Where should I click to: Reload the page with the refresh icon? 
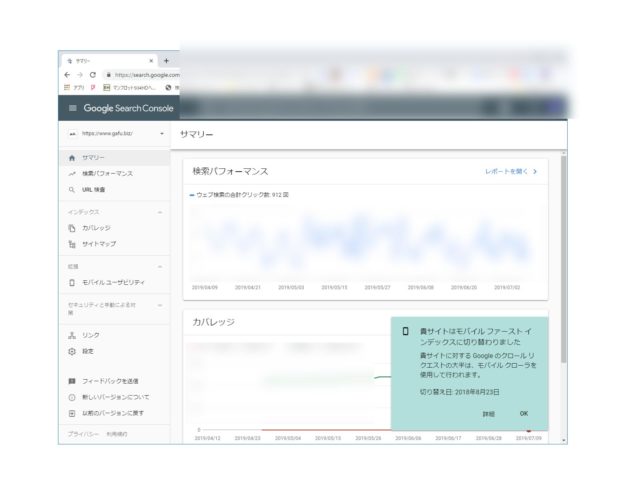point(93,75)
